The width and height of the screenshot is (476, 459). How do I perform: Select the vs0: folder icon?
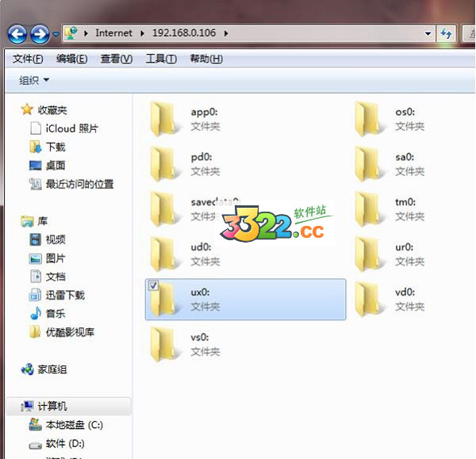point(164,344)
